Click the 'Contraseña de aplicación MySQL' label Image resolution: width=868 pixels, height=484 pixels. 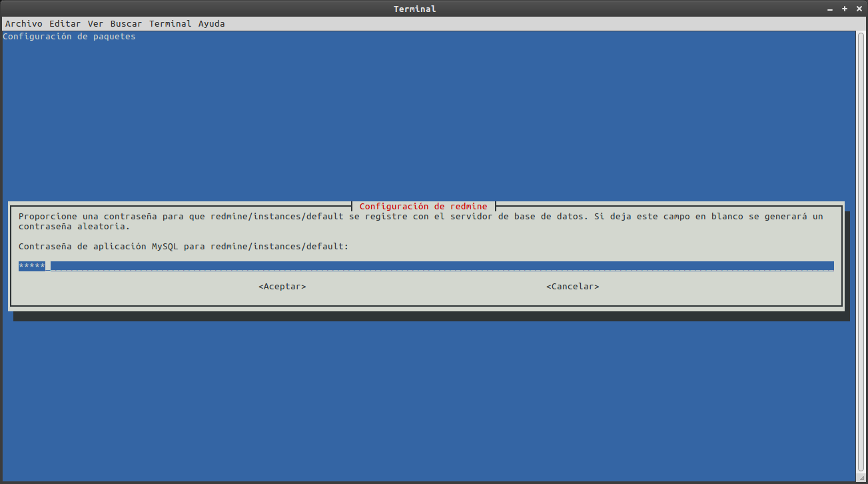(184, 247)
